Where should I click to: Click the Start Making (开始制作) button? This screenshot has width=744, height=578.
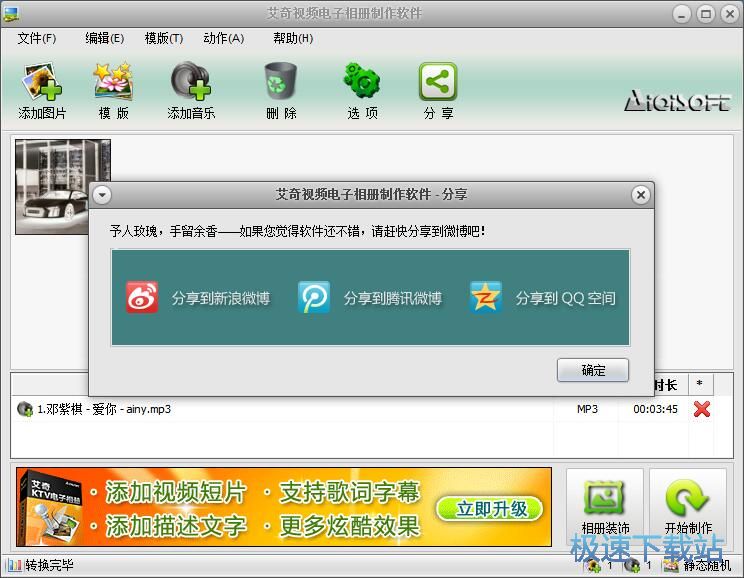click(x=688, y=507)
